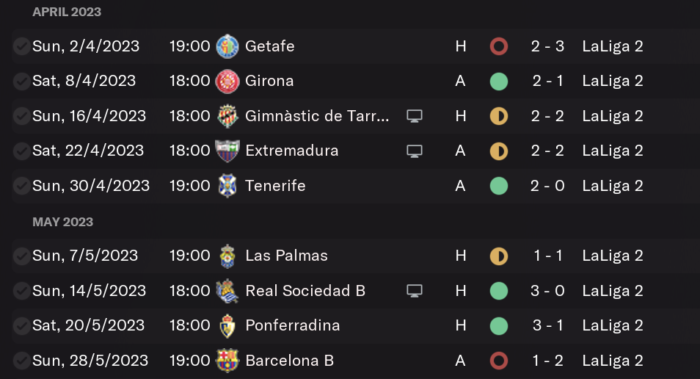The width and height of the screenshot is (700, 379).
Task: Click LaLiga 2 link on Tenerife row
Action: tap(612, 186)
